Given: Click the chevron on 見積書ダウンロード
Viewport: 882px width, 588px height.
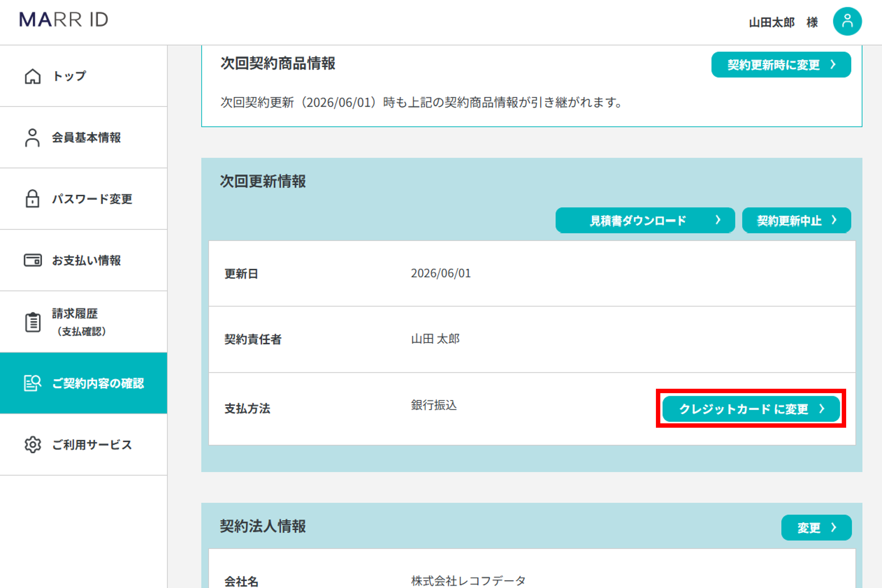Looking at the screenshot, I should [718, 220].
